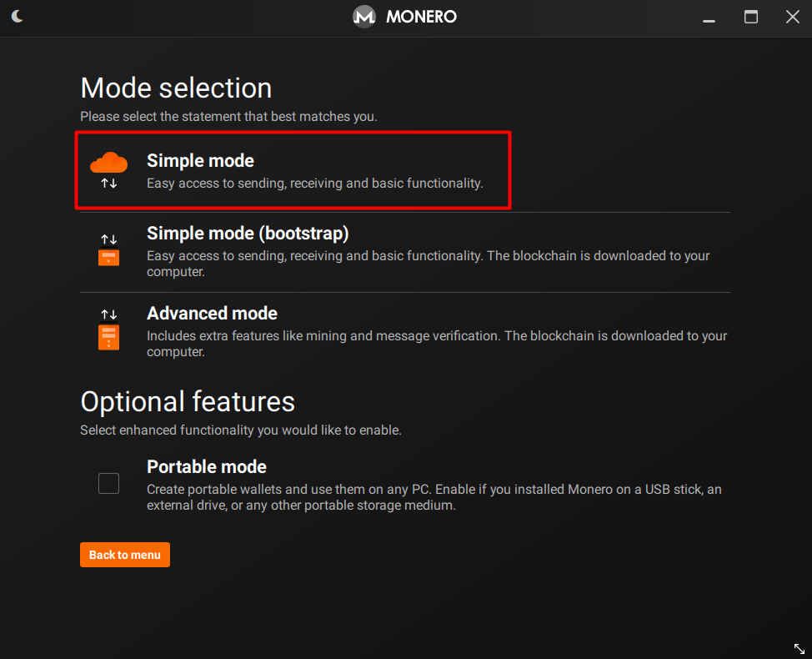Screen dimensions: 812x659
Task: Click the Portable mode label
Action: (207, 467)
